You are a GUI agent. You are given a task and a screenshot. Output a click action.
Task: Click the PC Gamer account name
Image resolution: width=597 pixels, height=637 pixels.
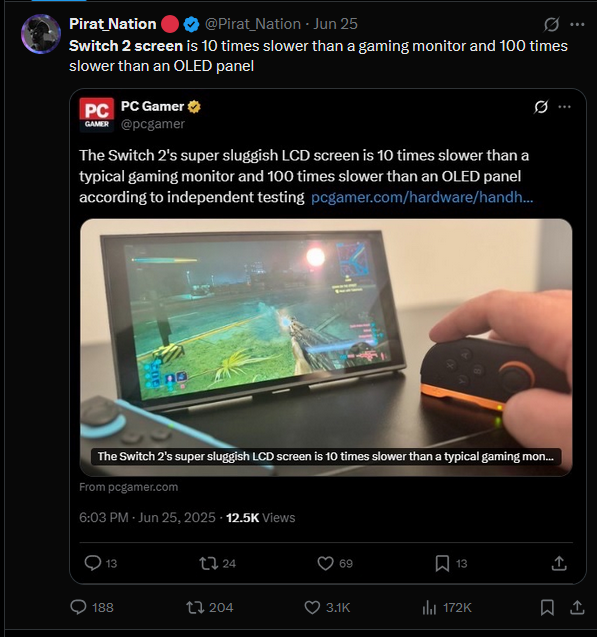[152, 106]
